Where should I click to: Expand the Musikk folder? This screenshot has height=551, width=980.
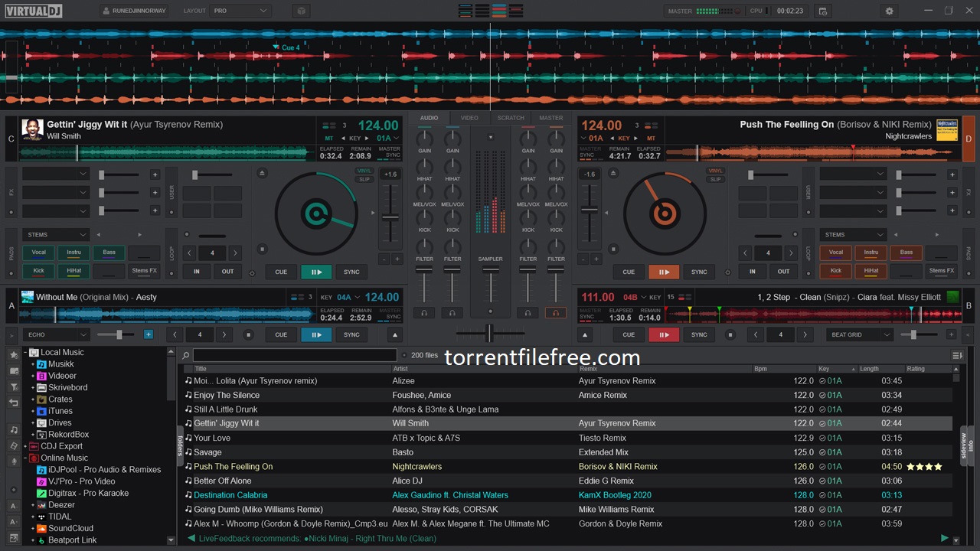pos(34,364)
